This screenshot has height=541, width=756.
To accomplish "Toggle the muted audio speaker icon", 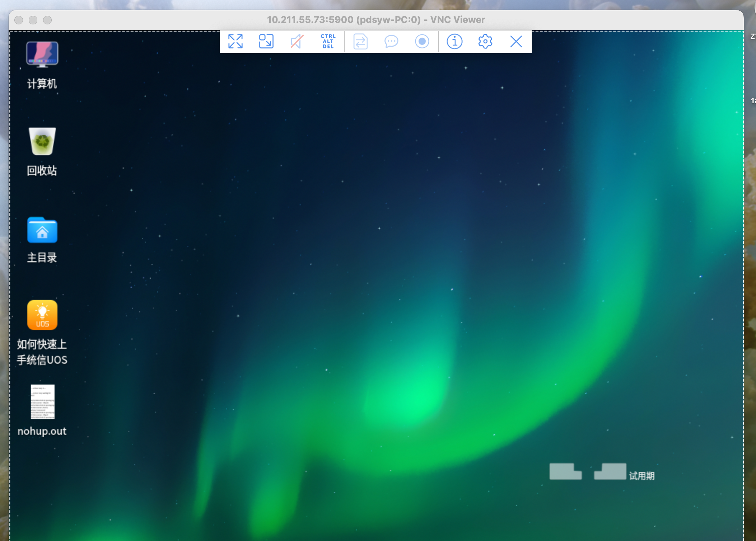I will (x=297, y=42).
